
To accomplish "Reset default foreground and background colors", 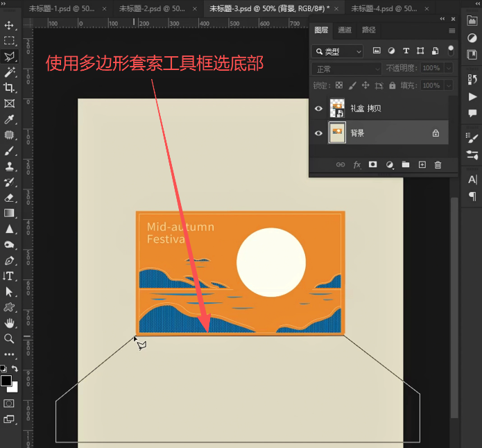I will click(x=3, y=368).
